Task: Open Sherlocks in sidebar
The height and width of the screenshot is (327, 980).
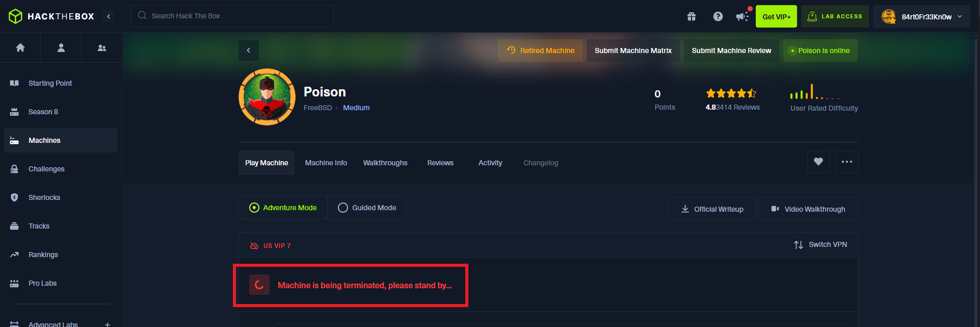Action: (x=61, y=197)
